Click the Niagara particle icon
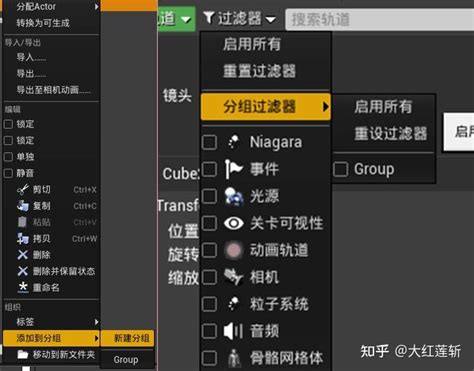The height and width of the screenshot is (371, 474). (233, 142)
